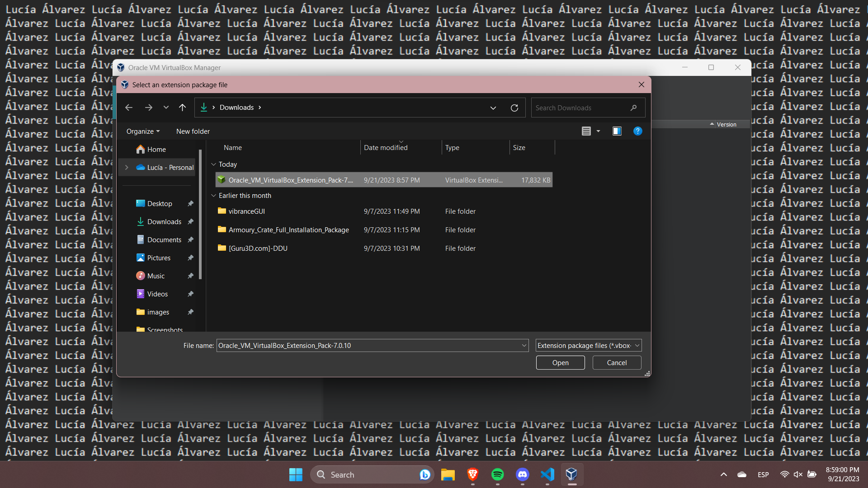Unpin Pictures from the sidebar

[x=190, y=258]
